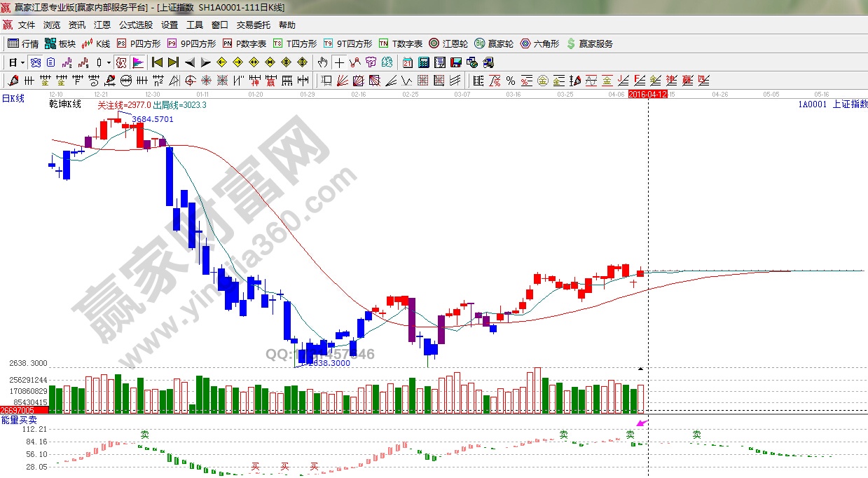Expand the 日K线 indicator label
The width and height of the screenshot is (868, 478).
click(13, 99)
